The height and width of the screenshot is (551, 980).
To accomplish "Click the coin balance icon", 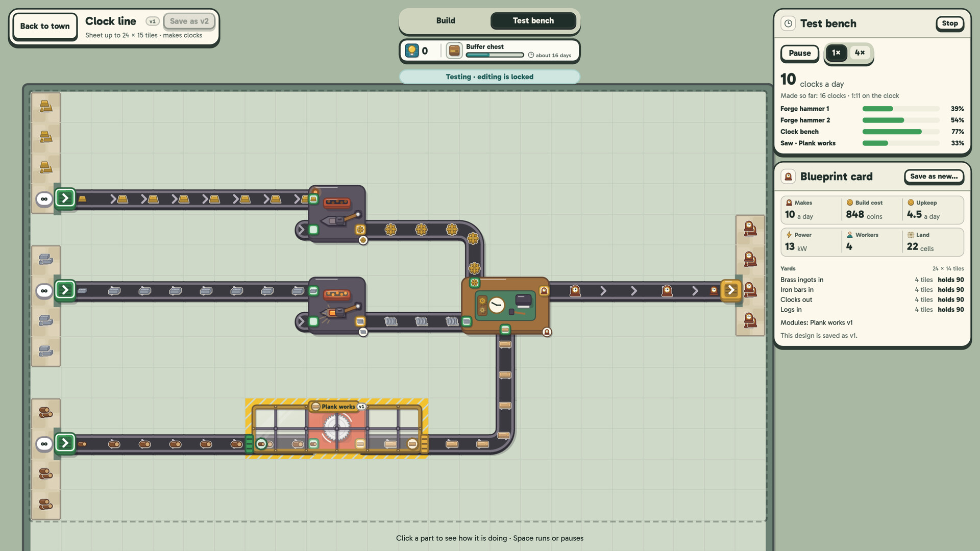I will [411, 51].
